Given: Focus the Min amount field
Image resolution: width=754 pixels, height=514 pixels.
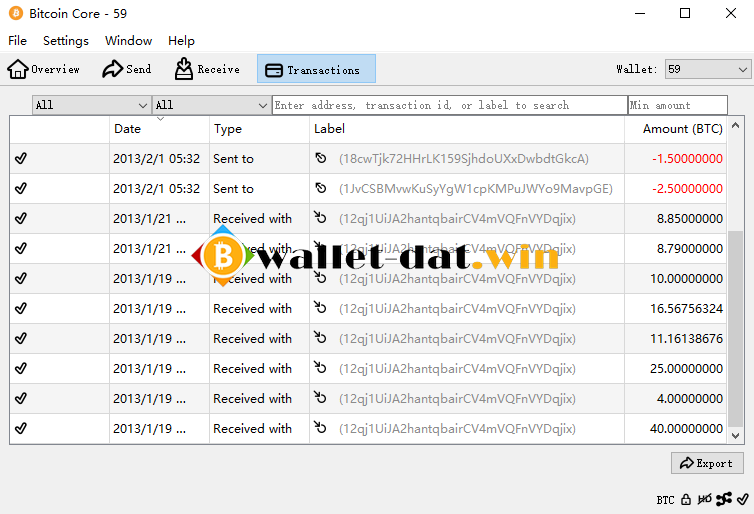Looking at the screenshot, I should 678,105.
